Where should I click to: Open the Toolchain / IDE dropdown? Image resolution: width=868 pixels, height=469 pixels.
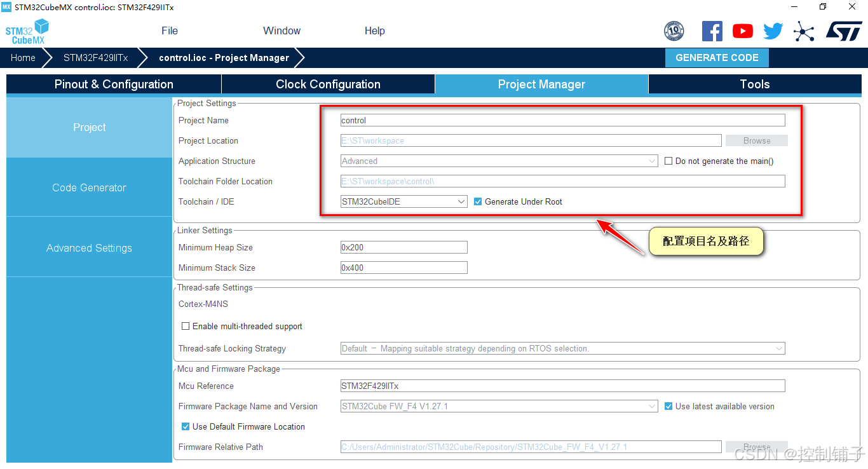(x=404, y=201)
